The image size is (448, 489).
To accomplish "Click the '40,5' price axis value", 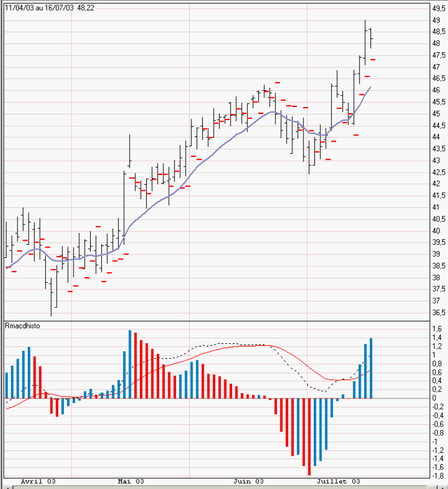I will click(438, 219).
